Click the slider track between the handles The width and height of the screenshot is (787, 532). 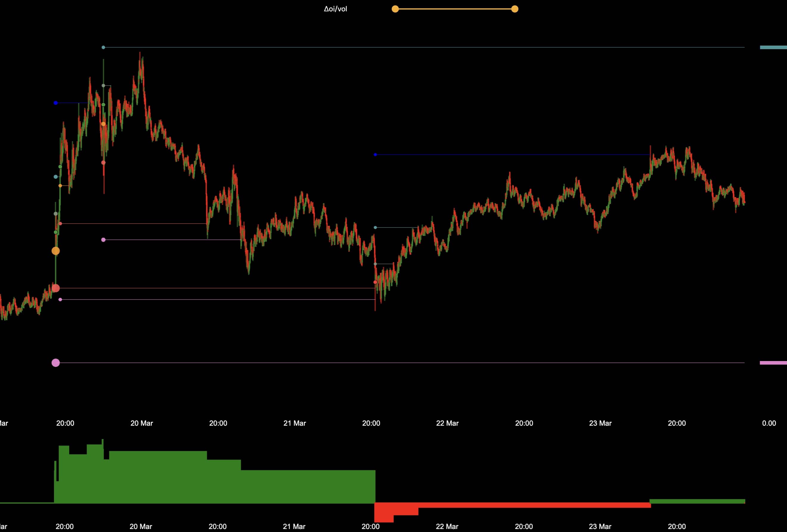(455, 9)
